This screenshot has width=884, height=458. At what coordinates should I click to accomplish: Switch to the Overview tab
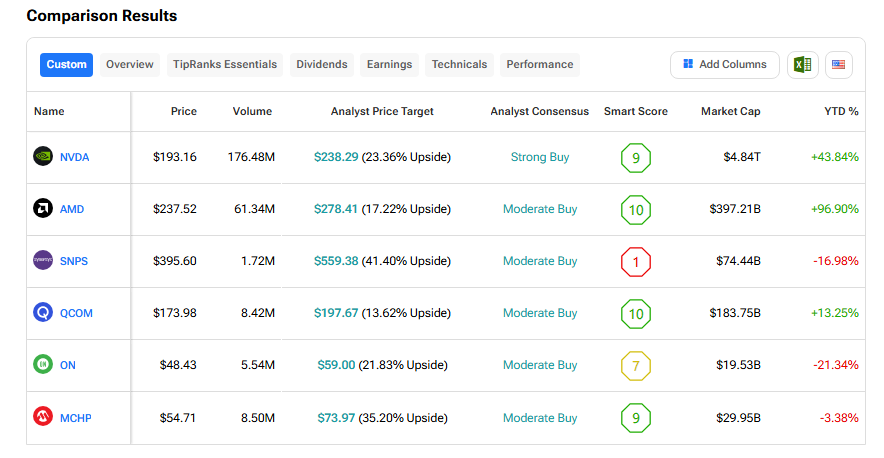130,65
